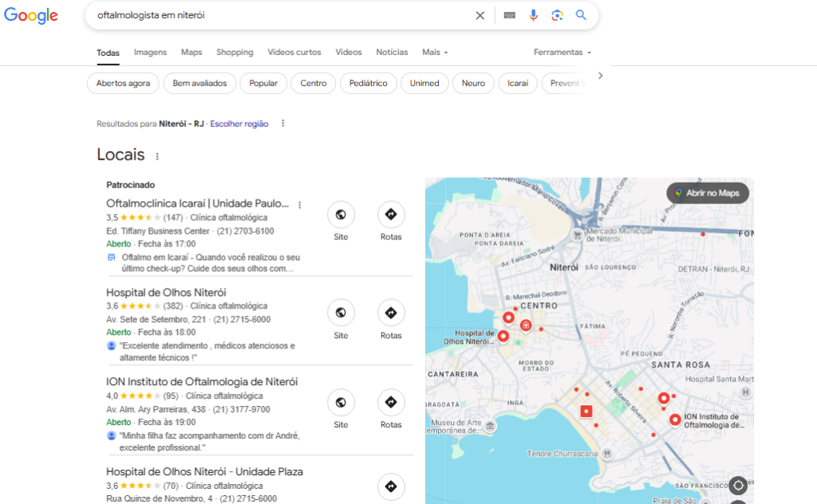Center map on my location
The width and height of the screenshot is (817, 504).
[x=738, y=486]
